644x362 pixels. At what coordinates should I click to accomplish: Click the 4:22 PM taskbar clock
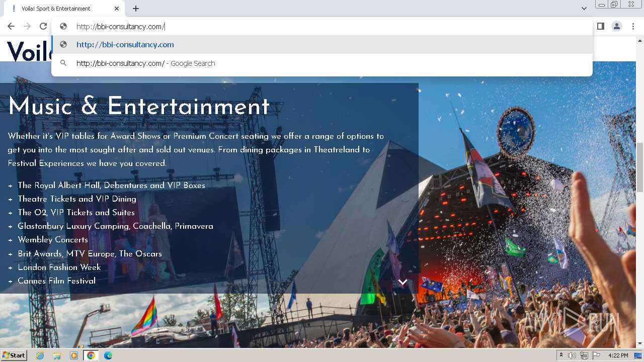tap(618, 355)
